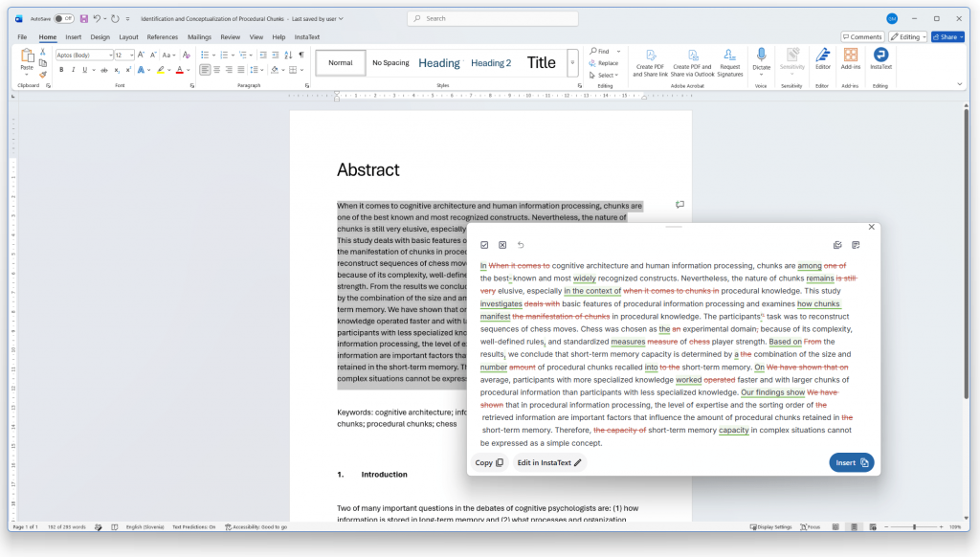The width and height of the screenshot is (980, 557).
Task: Apply red font color
Action: tap(179, 70)
